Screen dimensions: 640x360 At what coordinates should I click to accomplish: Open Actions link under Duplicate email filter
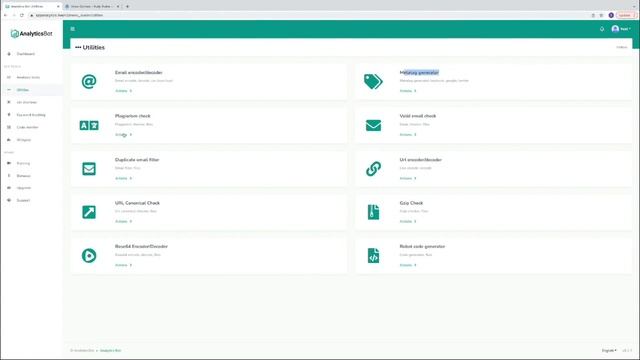tap(123, 178)
